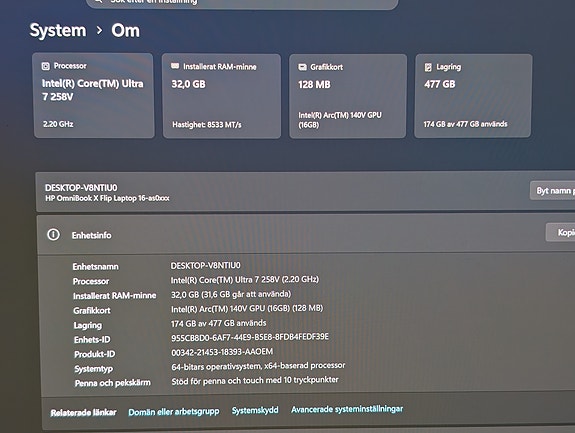Open the Lagring 477 GB card

[473, 96]
